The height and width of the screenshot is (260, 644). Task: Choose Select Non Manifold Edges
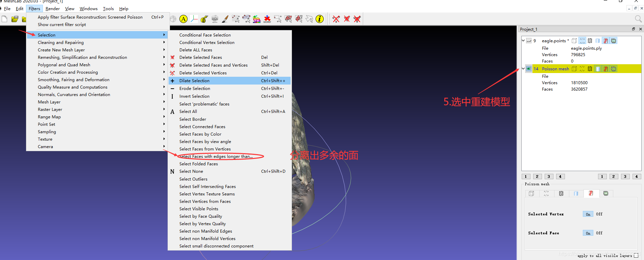(x=230, y=231)
